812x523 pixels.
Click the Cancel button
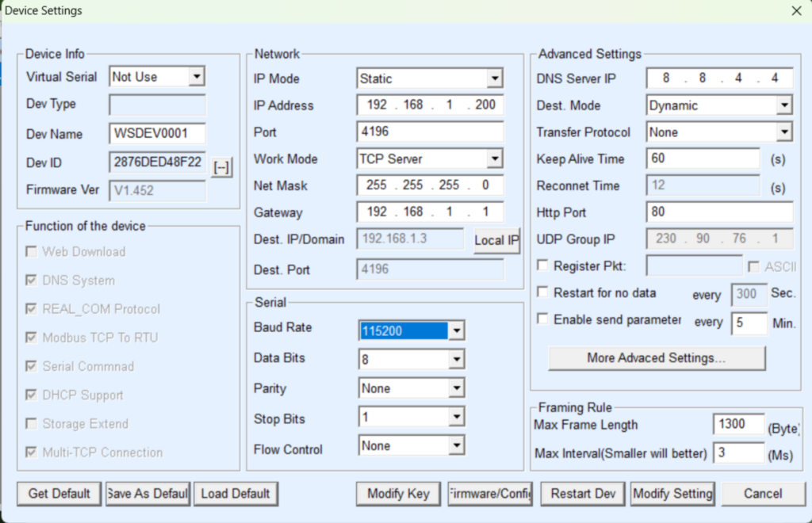[x=764, y=494]
